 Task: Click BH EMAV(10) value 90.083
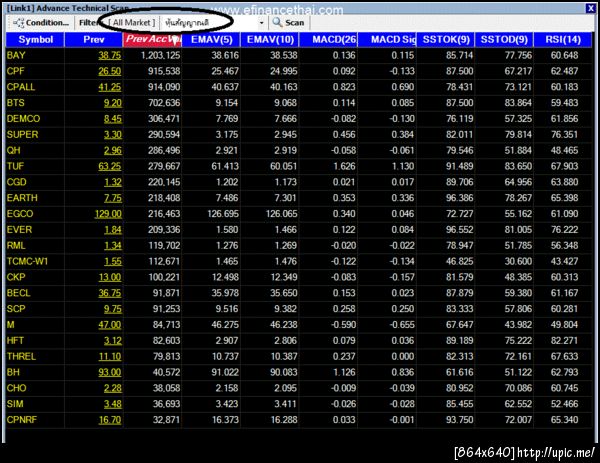pos(284,372)
